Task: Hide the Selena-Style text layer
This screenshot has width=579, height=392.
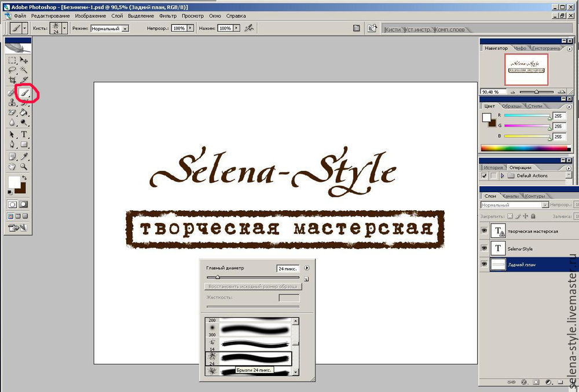Action: [x=484, y=248]
